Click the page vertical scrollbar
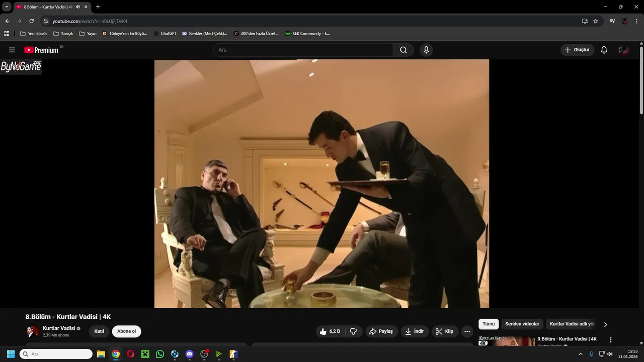644x362 pixels. [641, 80]
